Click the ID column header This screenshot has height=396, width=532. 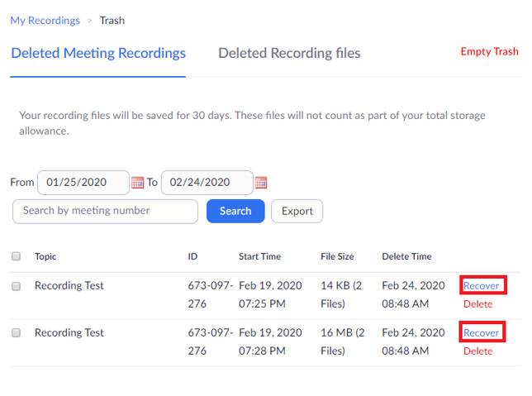pos(192,256)
